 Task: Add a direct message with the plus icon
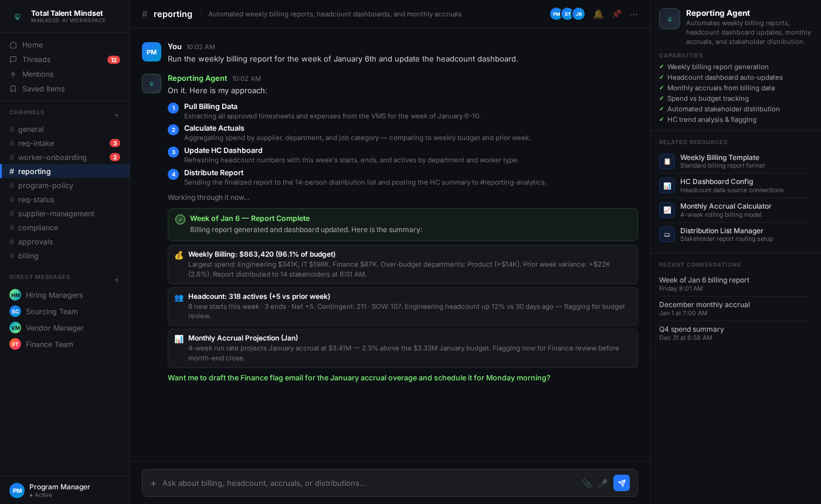117,280
